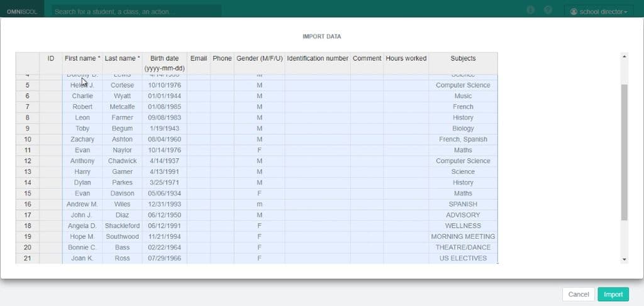Click the subjects cell 'WELLNESS'
This screenshot has height=306, width=644.
(x=463, y=226)
